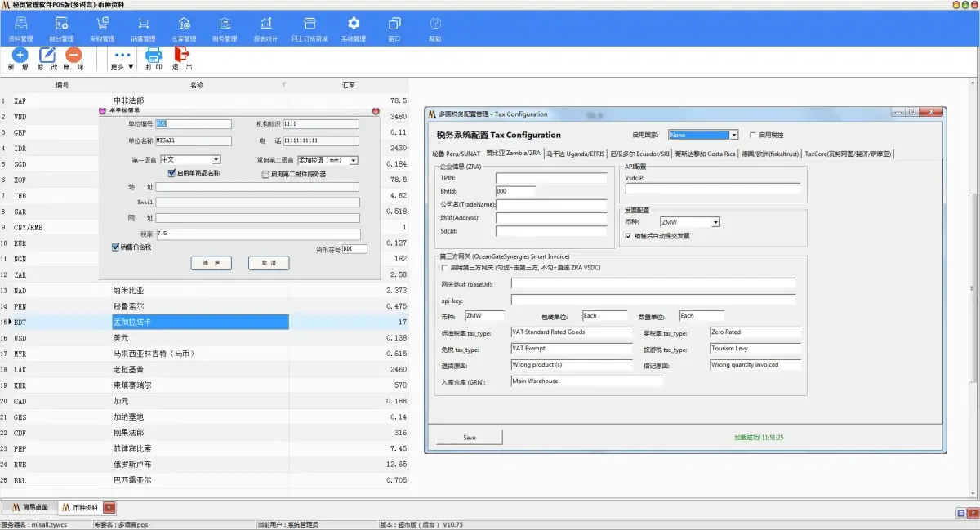Viewport: 980px width, 530px height.
Task: Click the Email input field
Action: pos(257,202)
